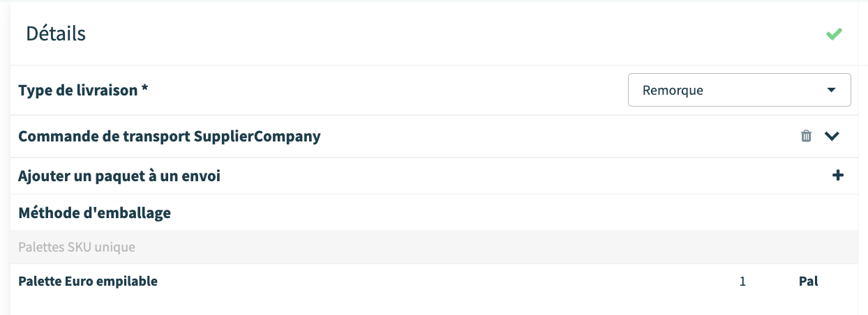The height and width of the screenshot is (315, 868).
Task: Select the Méthode d'emballage heading
Action: pos(94,213)
